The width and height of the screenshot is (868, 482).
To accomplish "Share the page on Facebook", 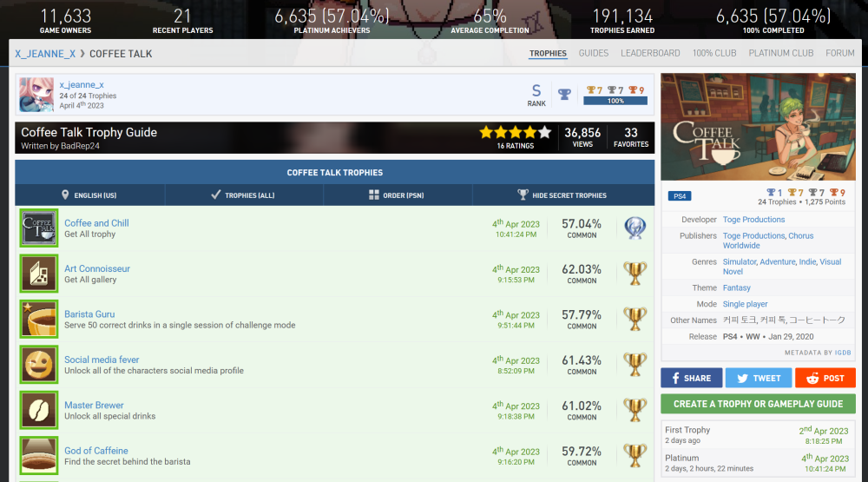I will (691, 378).
